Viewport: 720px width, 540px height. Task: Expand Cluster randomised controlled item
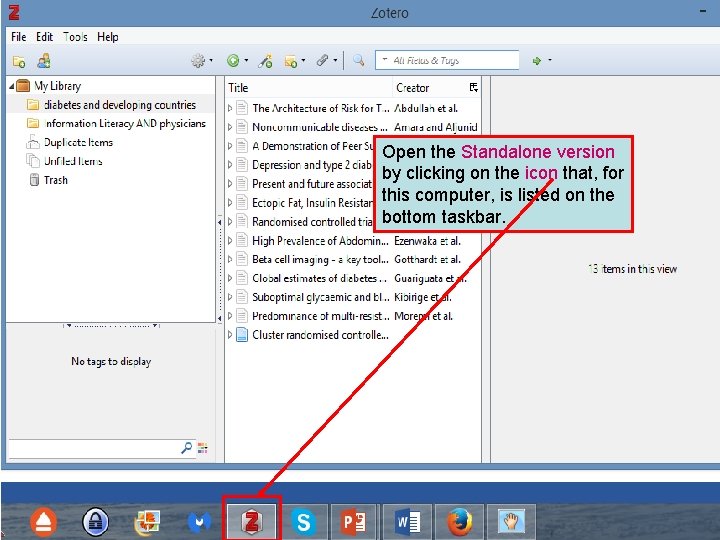tap(230, 335)
